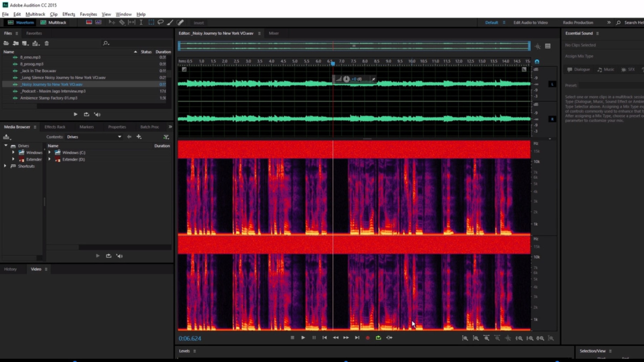Screen dimensions: 644x362
Task: Open the Effects menu
Action: pos(68,14)
